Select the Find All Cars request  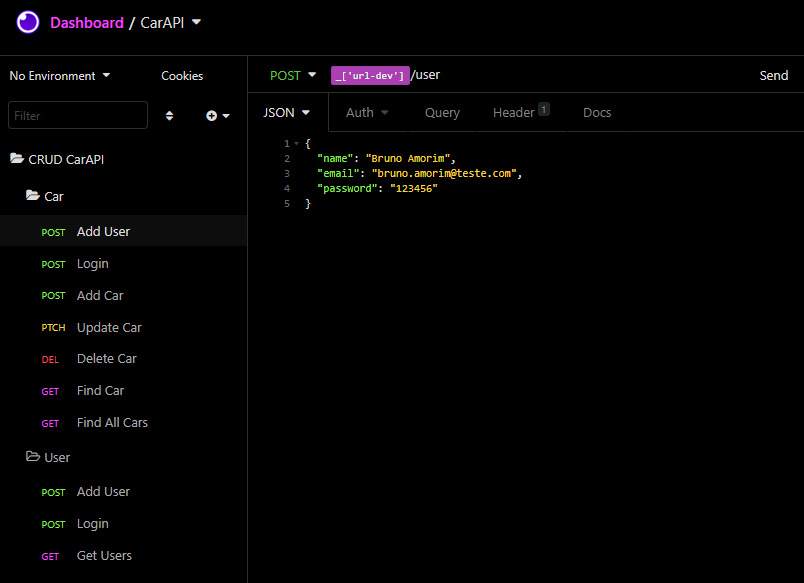123,423
